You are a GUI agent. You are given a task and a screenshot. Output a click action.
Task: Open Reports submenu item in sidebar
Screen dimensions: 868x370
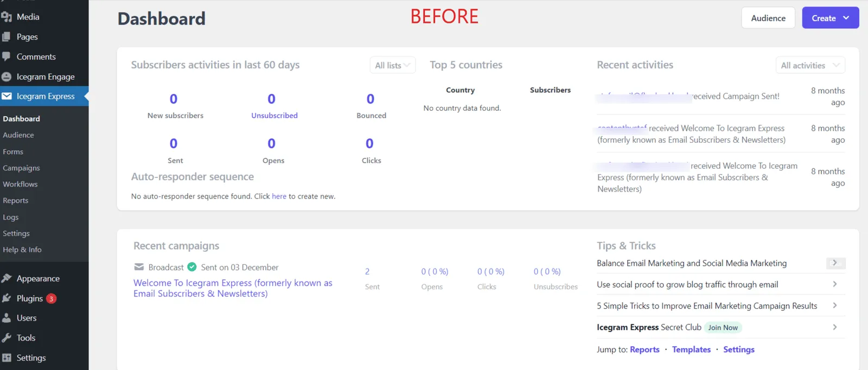pos(16,201)
